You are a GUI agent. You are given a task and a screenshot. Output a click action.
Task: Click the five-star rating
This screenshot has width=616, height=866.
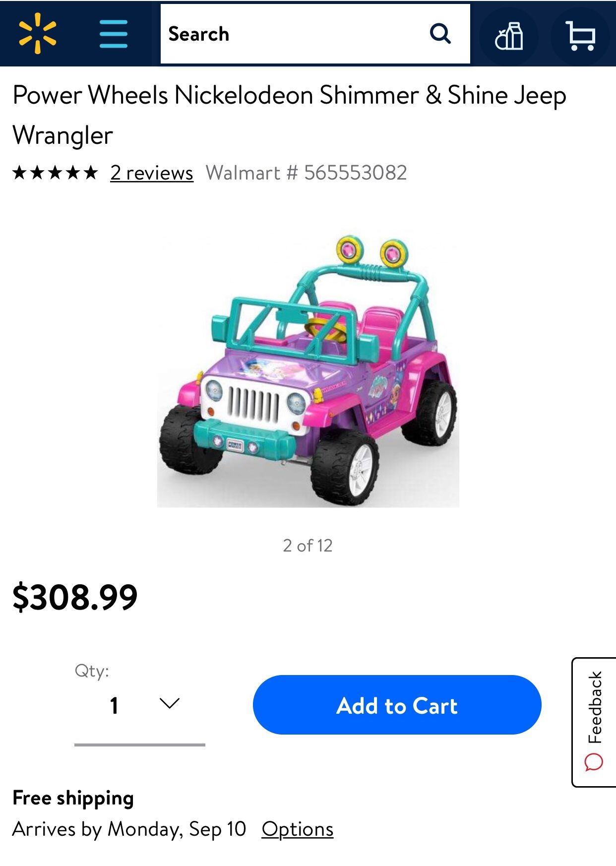(x=55, y=173)
